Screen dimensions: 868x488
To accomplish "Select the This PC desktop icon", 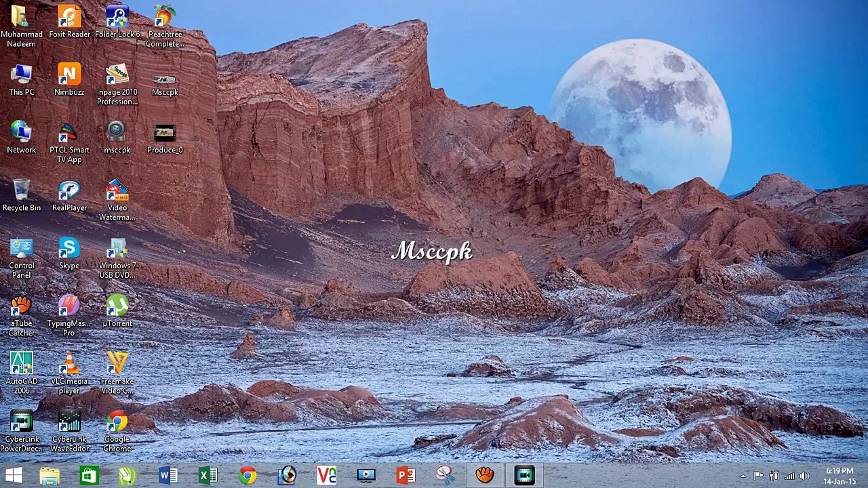I will (21, 80).
